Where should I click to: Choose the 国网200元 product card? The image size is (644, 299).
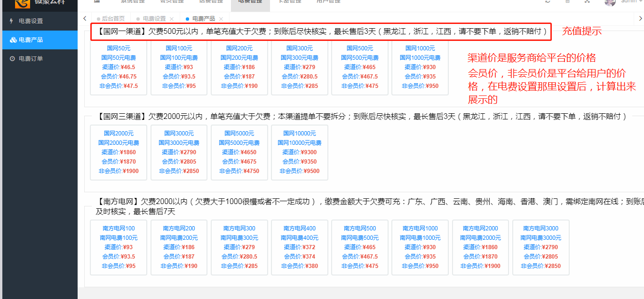tap(239, 68)
